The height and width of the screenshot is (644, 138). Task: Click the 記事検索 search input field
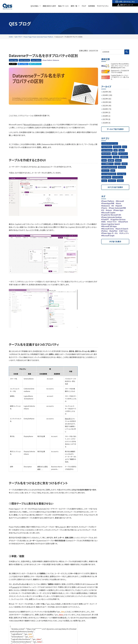(x=113, y=52)
